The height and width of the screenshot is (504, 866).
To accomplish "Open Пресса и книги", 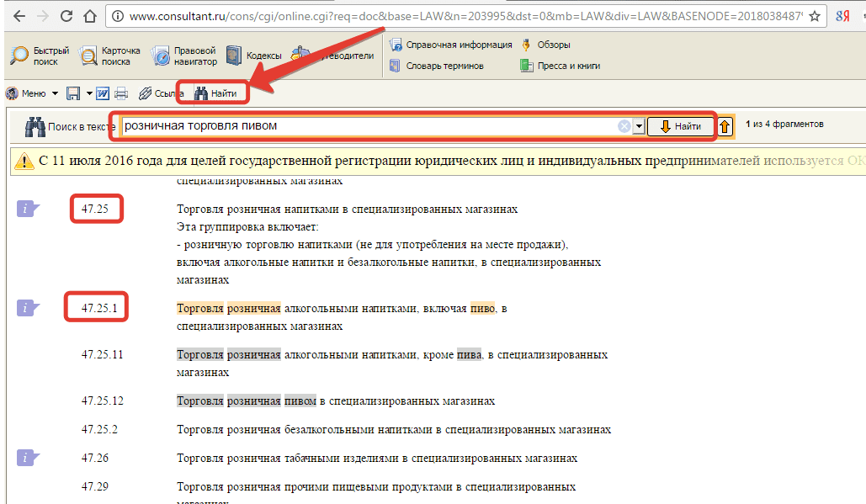I will pos(560,66).
